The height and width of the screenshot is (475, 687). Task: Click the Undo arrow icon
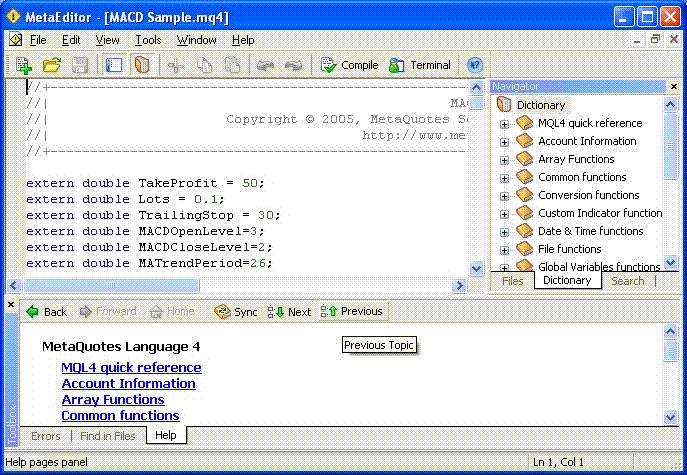click(265, 65)
